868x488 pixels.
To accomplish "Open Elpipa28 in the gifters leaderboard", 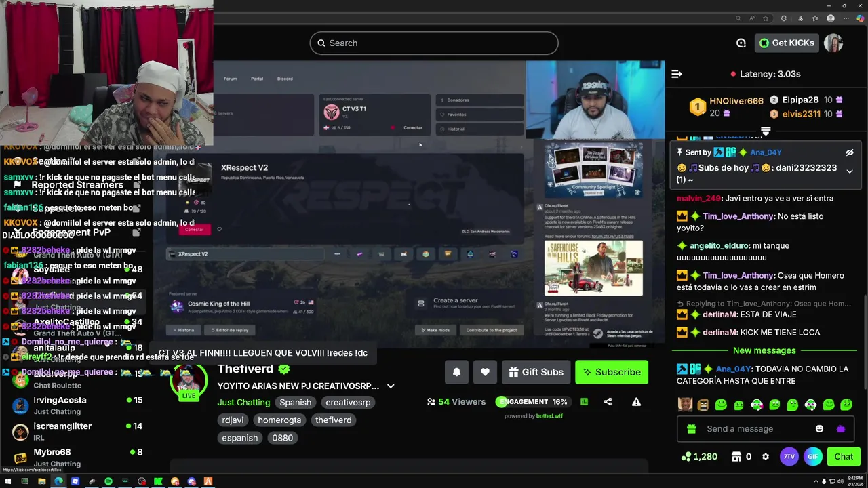I will click(800, 100).
